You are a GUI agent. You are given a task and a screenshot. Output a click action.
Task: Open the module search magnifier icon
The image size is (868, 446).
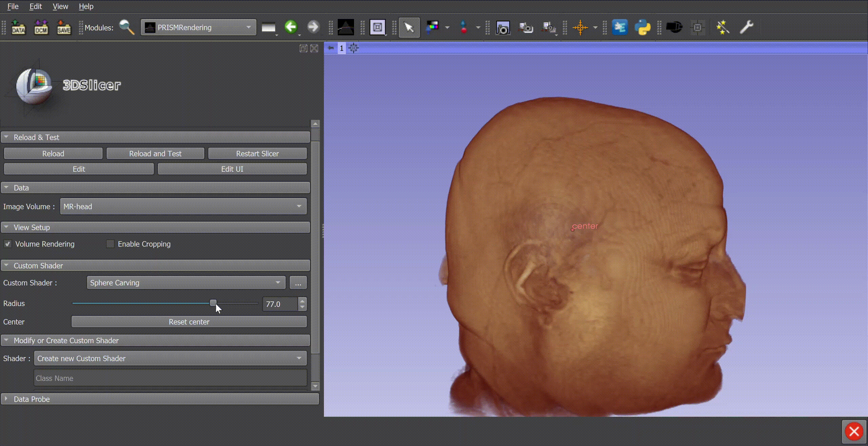tap(127, 27)
